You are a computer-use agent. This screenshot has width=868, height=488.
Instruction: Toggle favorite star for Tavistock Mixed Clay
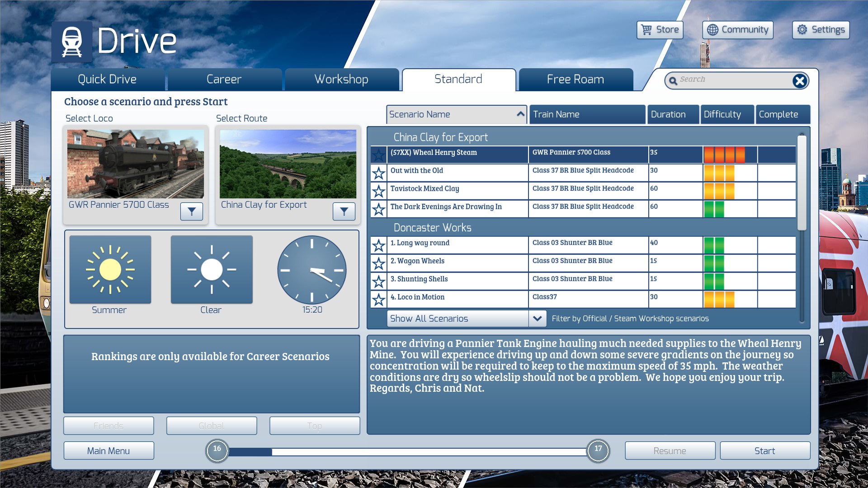pos(378,191)
